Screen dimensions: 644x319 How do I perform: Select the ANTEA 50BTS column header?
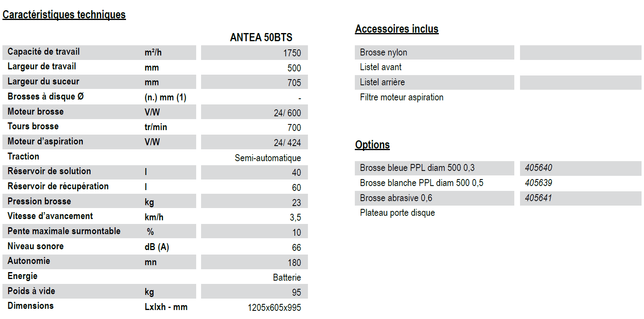[x=261, y=38]
